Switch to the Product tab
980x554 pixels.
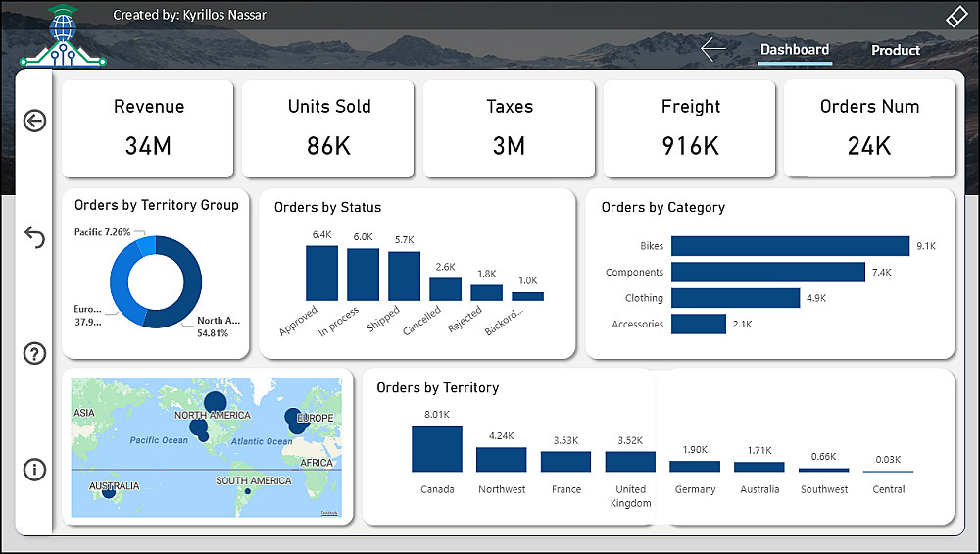click(895, 50)
